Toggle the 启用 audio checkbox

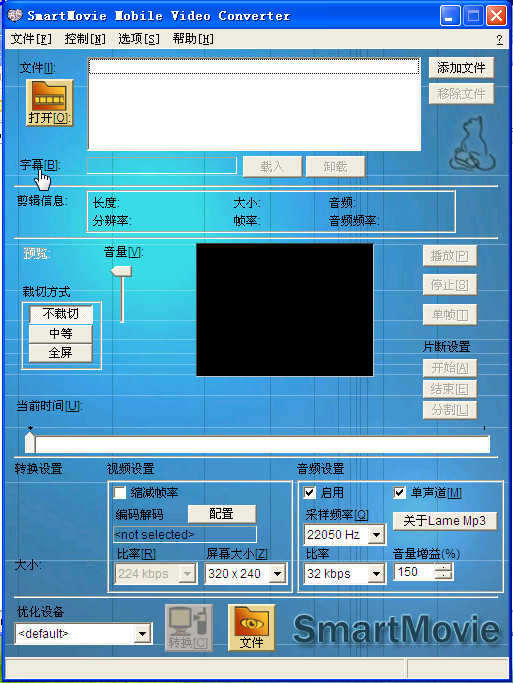pyautogui.click(x=309, y=493)
